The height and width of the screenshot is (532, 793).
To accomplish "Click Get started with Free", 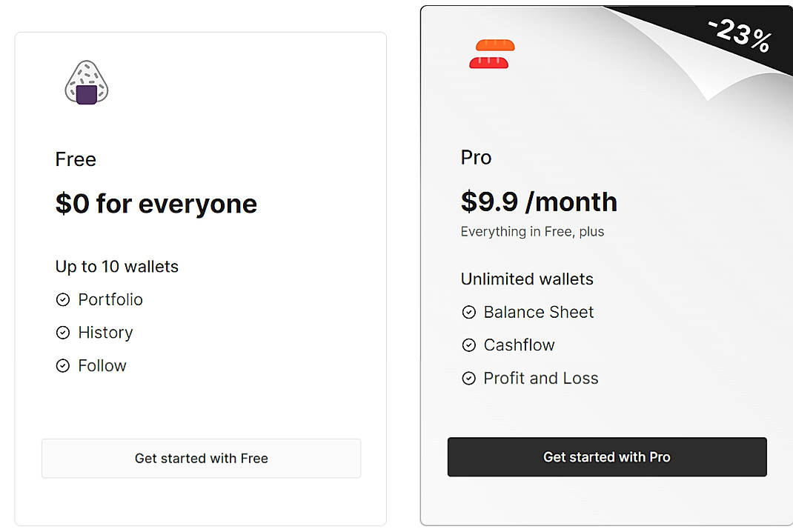I will click(x=201, y=458).
